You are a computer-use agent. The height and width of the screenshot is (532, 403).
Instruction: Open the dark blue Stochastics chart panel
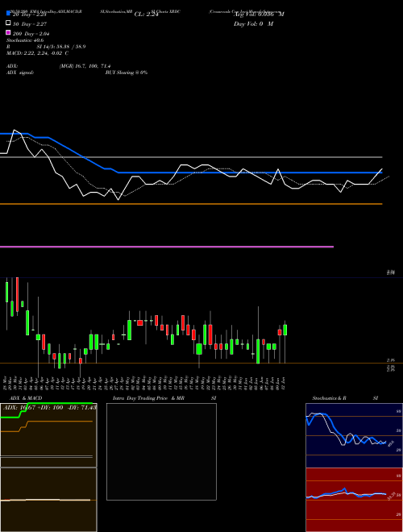[354, 435]
